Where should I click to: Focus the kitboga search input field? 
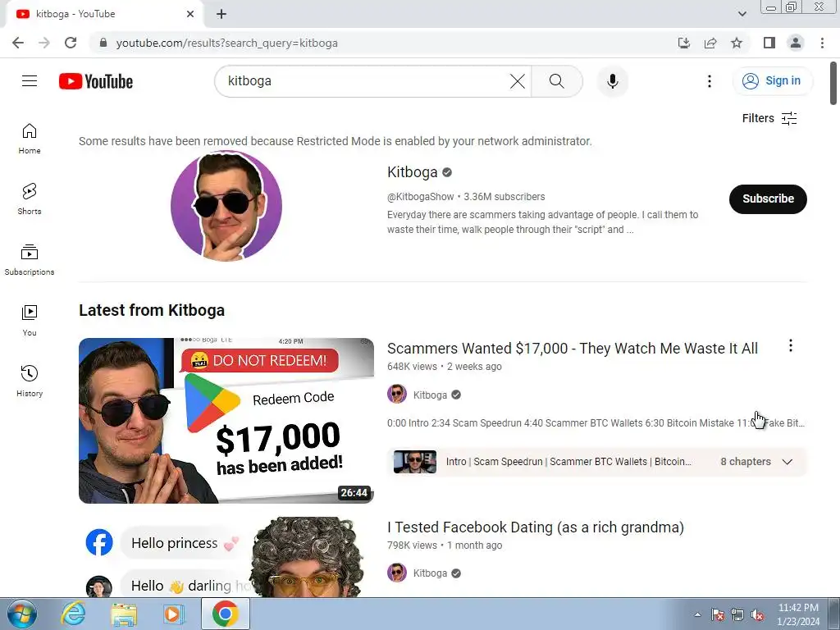365,81
